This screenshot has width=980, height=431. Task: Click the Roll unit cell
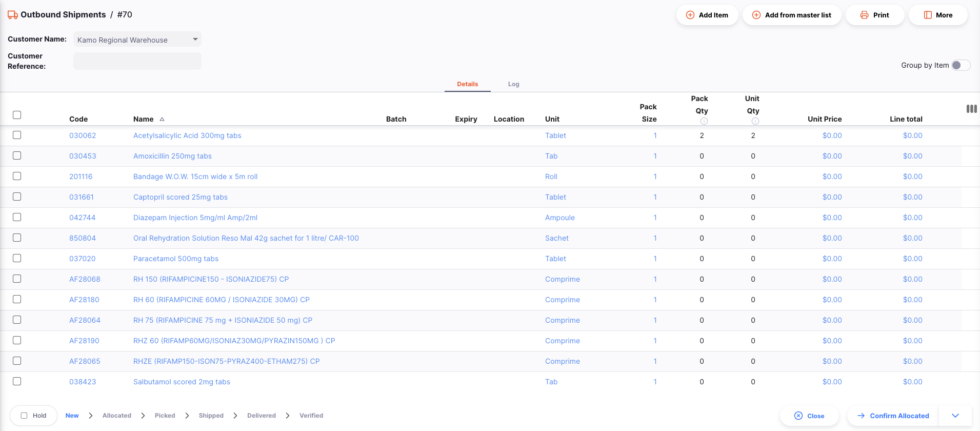[551, 177]
